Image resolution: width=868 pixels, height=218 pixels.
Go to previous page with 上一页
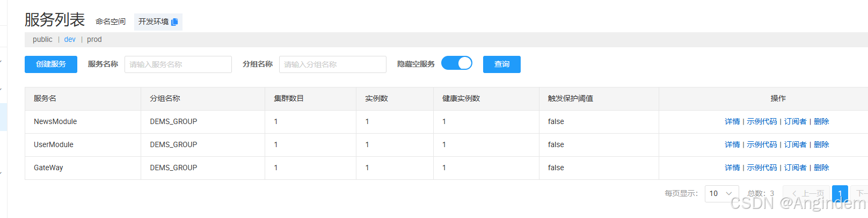click(806, 193)
